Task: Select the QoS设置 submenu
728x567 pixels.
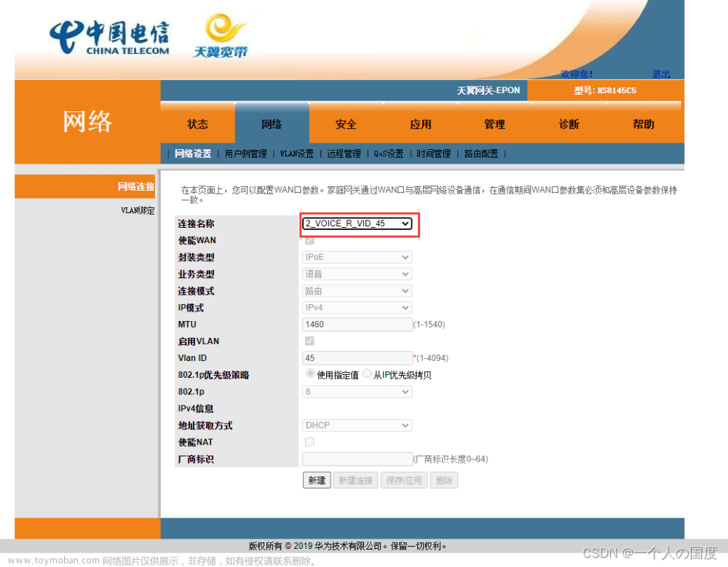Action: 389,154
